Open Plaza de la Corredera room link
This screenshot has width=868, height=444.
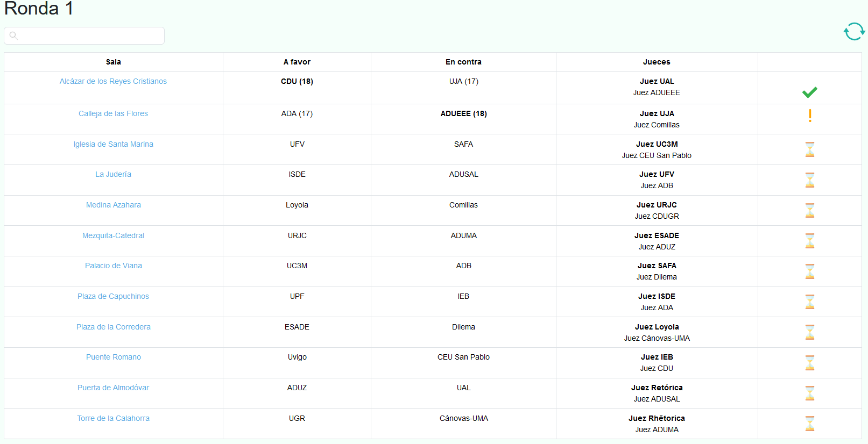113,327
